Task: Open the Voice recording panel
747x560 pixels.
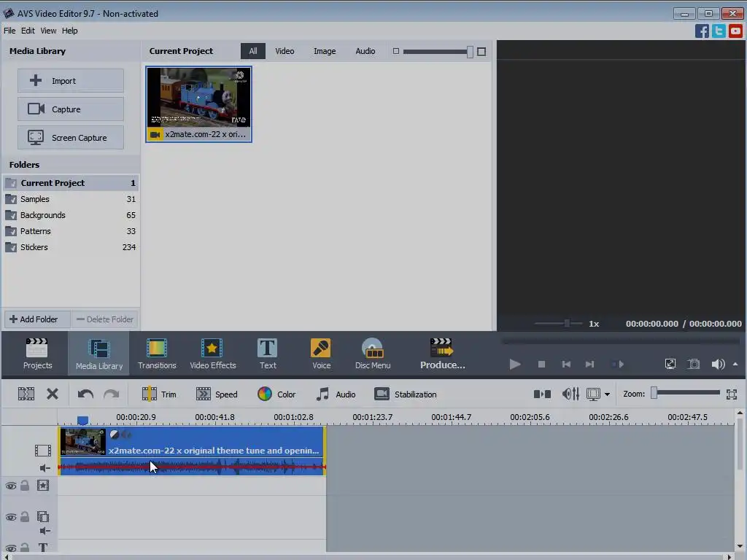Action: click(321, 354)
